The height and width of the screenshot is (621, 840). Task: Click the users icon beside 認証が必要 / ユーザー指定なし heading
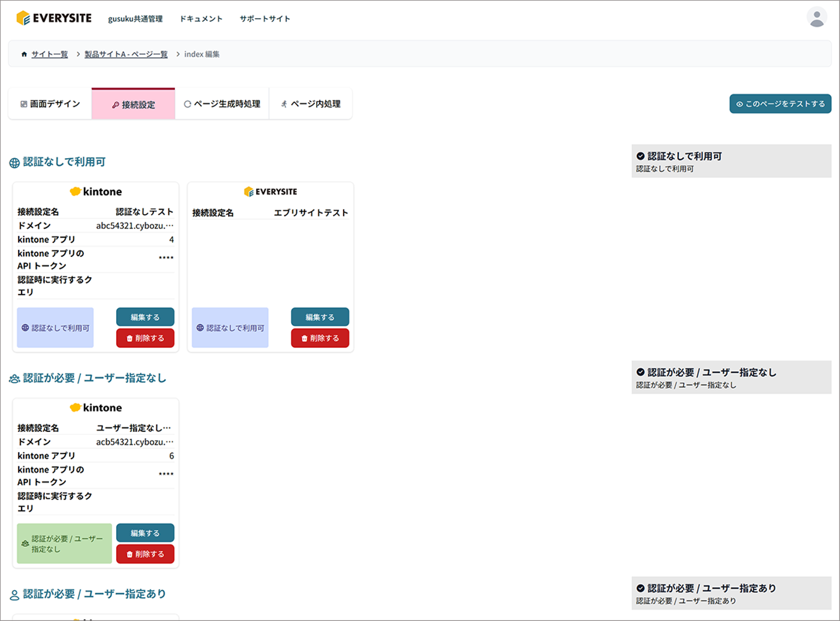(x=15, y=379)
